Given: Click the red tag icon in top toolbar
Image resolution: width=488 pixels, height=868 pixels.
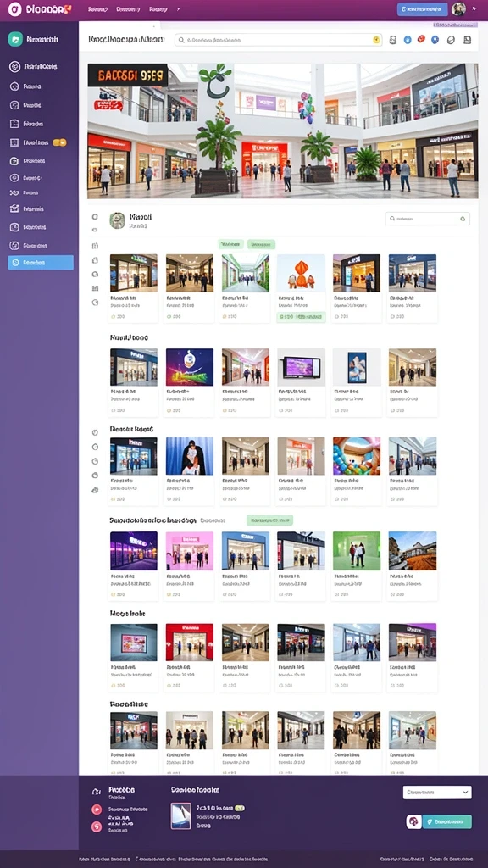Looking at the screenshot, I should [x=421, y=39].
